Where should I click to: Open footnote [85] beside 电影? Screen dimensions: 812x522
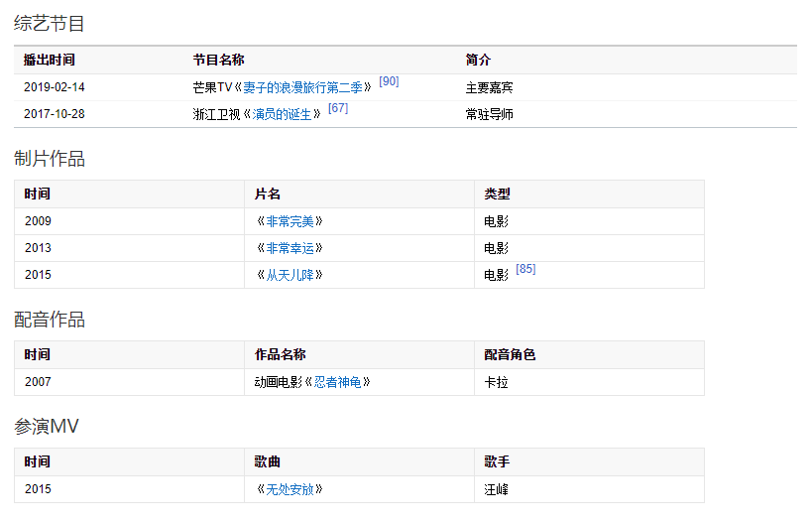tap(525, 269)
